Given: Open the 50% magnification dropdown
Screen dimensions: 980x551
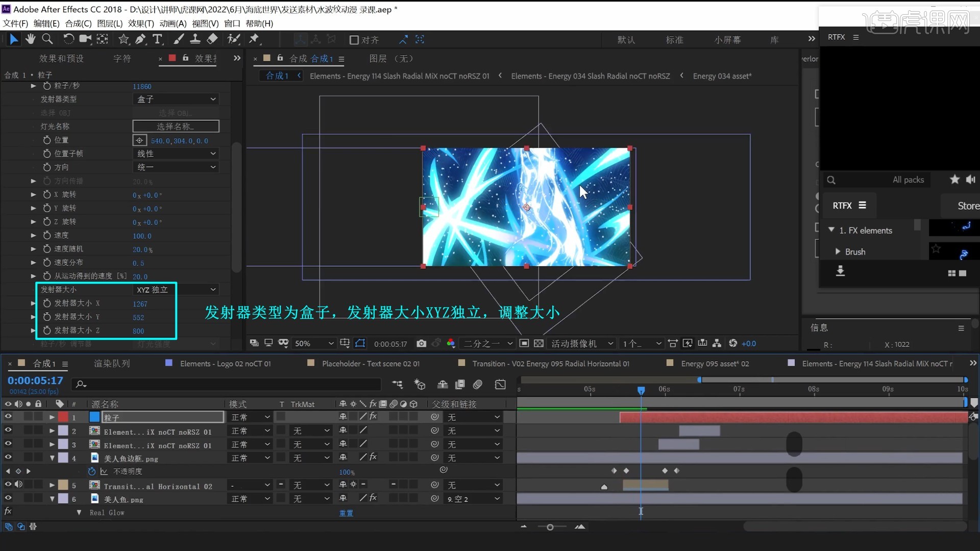Looking at the screenshot, I should point(313,343).
